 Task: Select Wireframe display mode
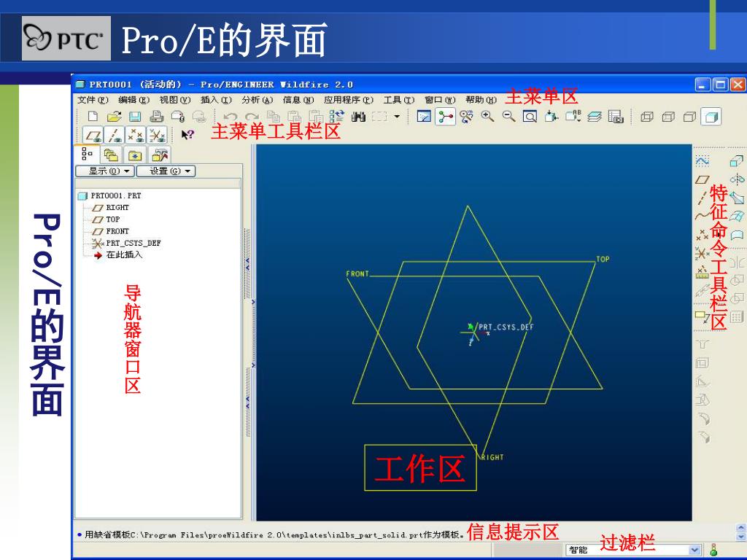coord(646,117)
